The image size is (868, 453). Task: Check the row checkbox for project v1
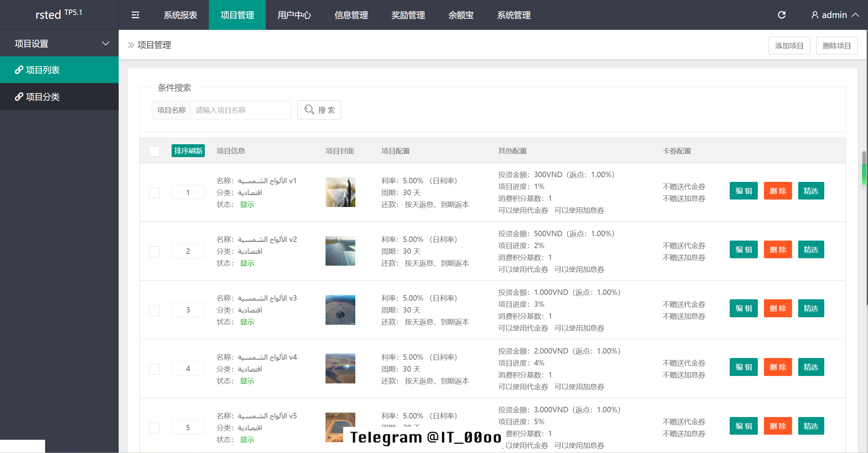pyautogui.click(x=154, y=193)
